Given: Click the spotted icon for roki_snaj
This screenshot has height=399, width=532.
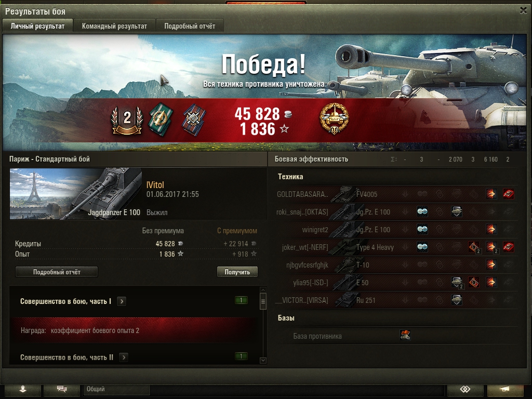Looking at the screenshot, I should pos(422,212).
